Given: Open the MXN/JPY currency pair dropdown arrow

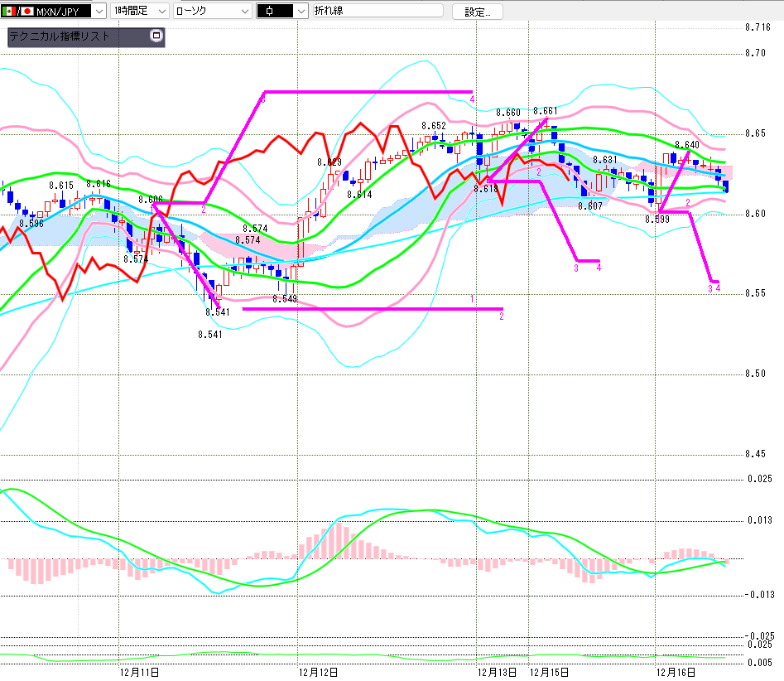Looking at the screenshot, I should pyautogui.click(x=99, y=12).
